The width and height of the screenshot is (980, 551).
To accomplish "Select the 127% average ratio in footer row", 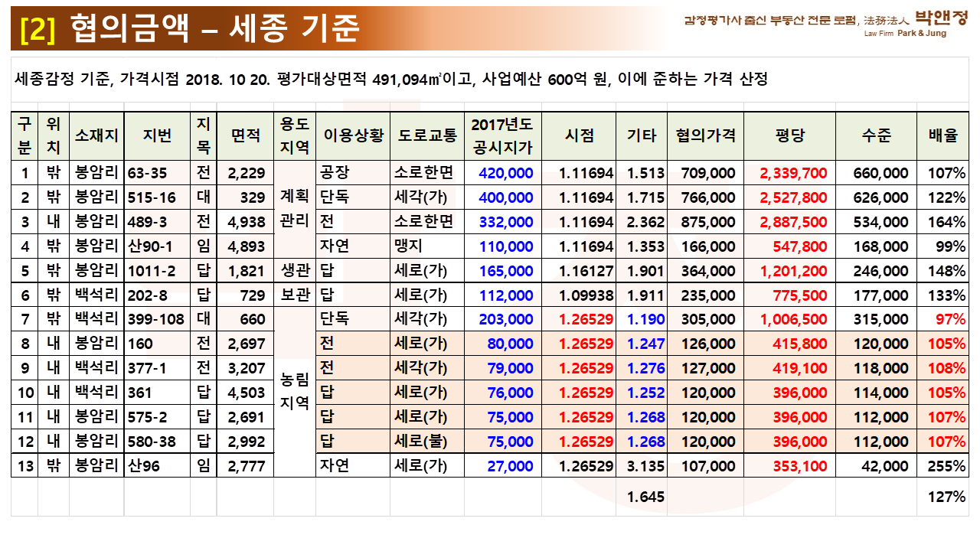I will click(948, 497).
